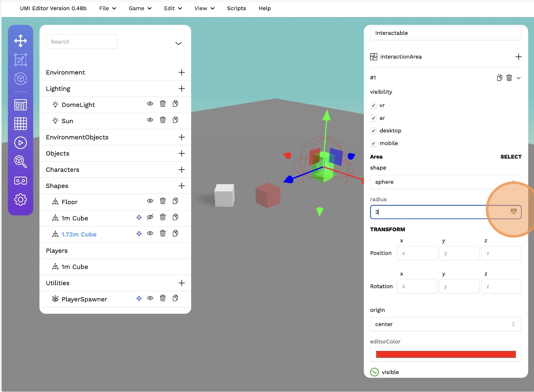Delete the DomeLight with its trash icon
This screenshot has height=392, width=534.
coord(163,104)
